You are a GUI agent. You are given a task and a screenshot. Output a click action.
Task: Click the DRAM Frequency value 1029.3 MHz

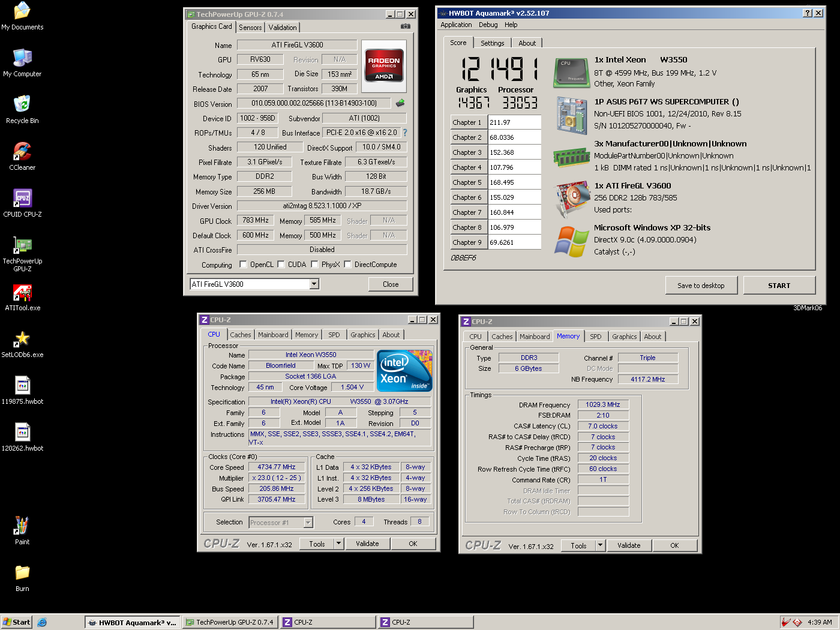point(603,404)
